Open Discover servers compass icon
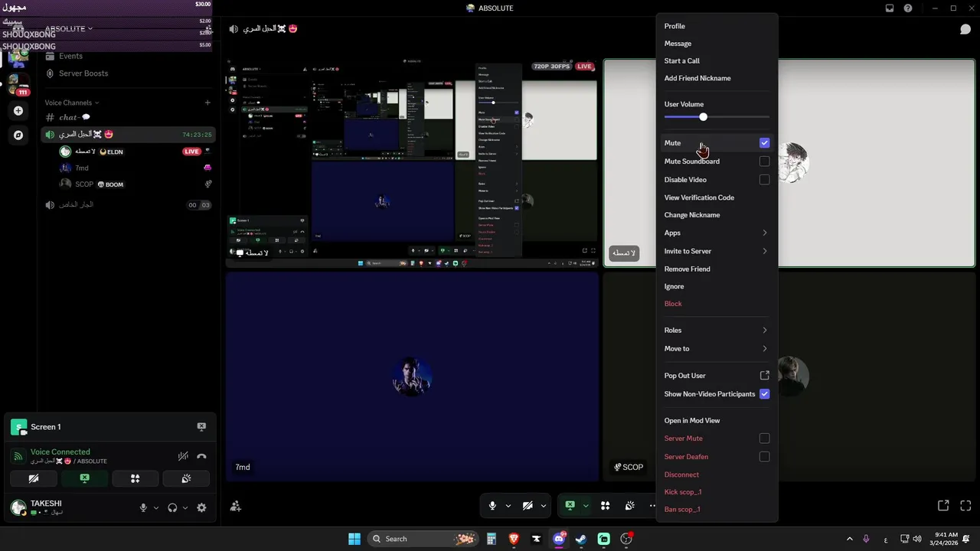This screenshot has height=551, width=980. 18,135
